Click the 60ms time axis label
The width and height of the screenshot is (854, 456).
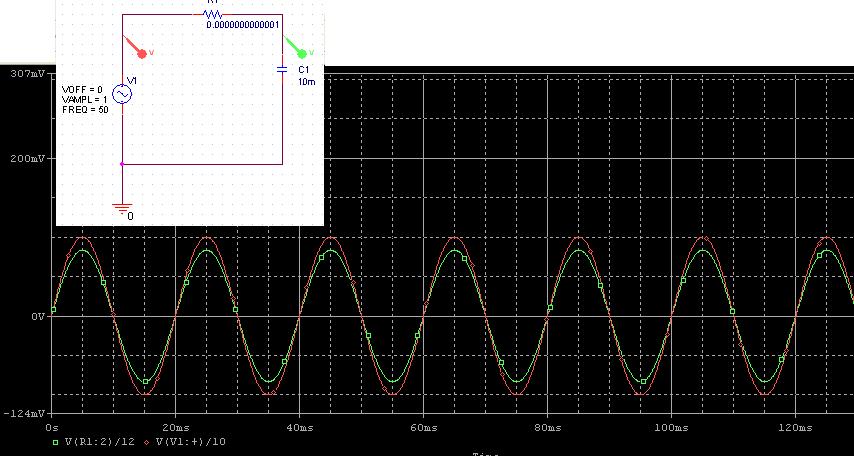pos(423,428)
